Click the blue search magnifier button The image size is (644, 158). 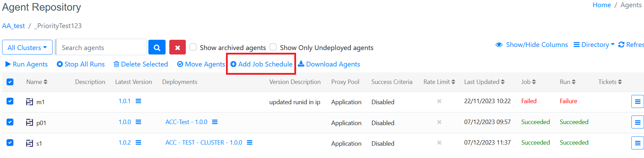pyautogui.click(x=157, y=47)
